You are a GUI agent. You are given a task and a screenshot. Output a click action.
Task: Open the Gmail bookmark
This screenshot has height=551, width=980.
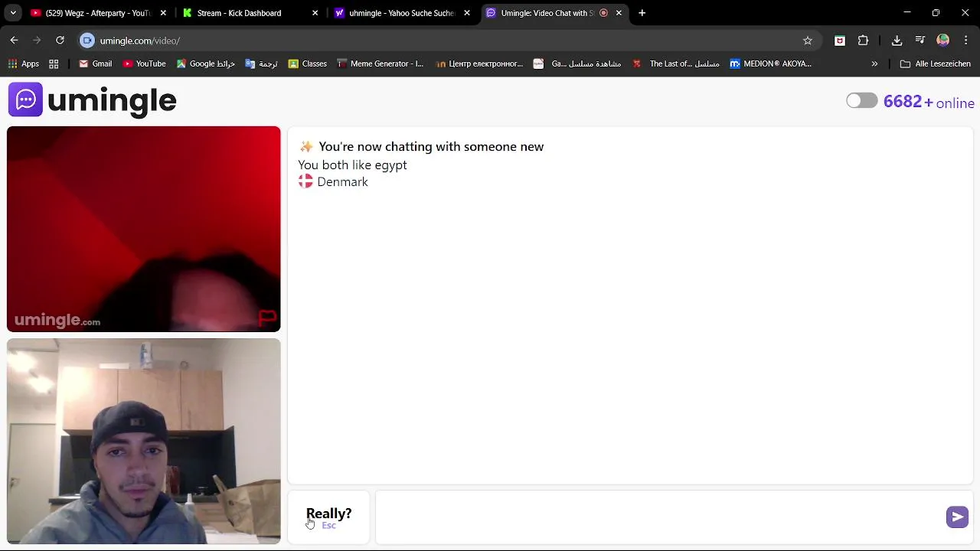coord(96,64)
